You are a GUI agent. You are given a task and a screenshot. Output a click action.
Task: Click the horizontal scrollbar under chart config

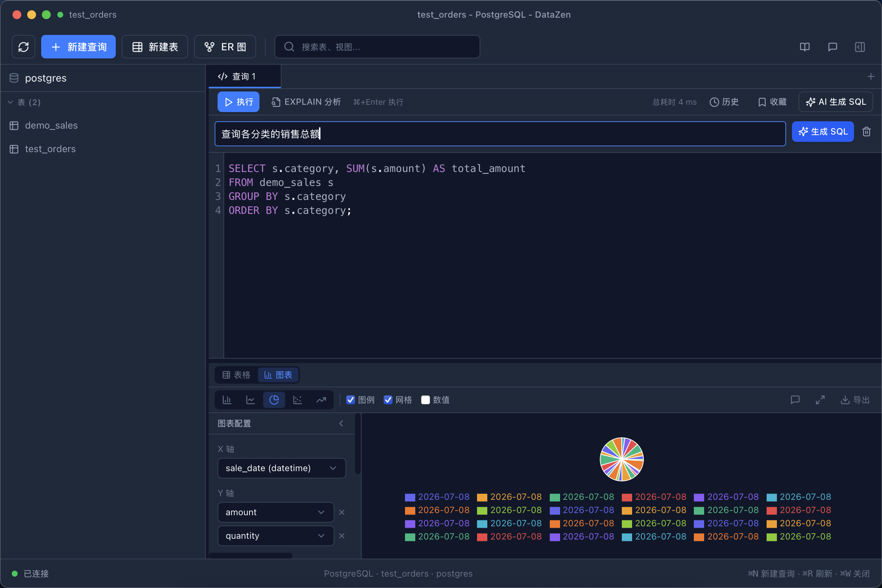[x=251, y=555]
